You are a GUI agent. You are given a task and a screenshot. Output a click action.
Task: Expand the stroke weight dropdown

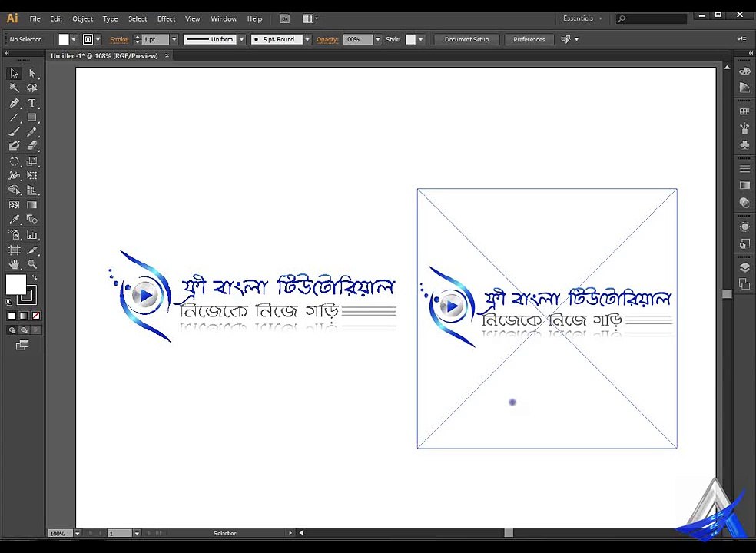174,39
